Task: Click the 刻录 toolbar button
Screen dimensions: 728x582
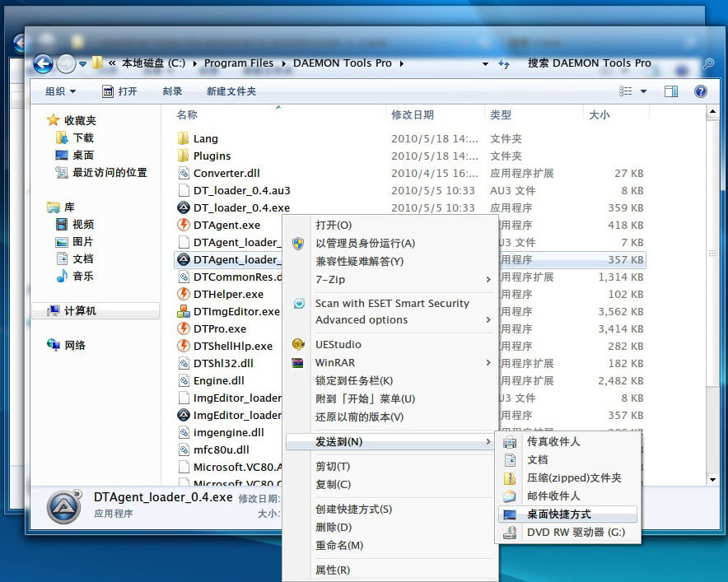Action: coord(172,91)
